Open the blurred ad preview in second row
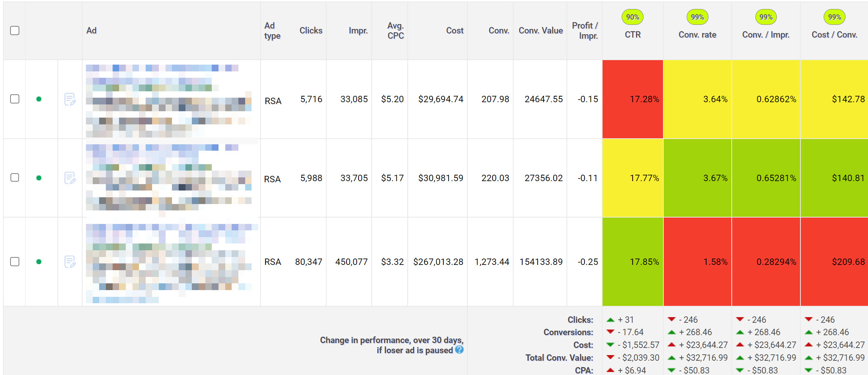Viewport: 868px width, 375px height. (x=169, y=178)
